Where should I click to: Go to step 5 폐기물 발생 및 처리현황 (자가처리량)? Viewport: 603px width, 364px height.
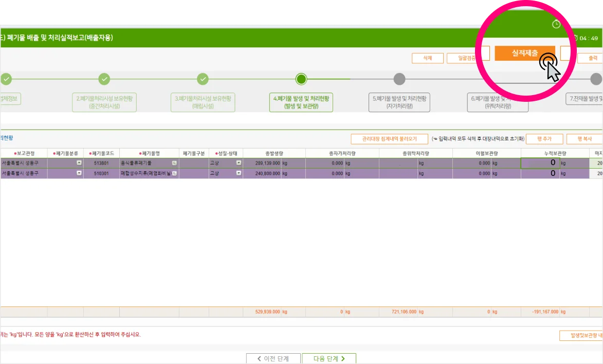tap(399, 102)
